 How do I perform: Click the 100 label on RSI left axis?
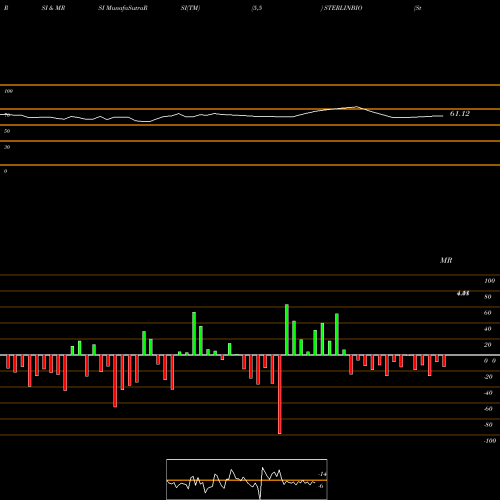pos(9,91)
